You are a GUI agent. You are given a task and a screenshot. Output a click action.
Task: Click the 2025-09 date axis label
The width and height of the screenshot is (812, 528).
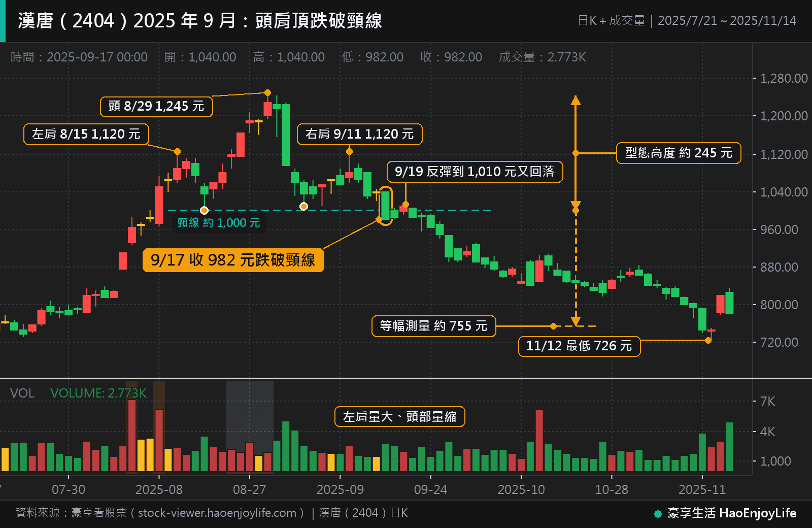pos(340,490)
